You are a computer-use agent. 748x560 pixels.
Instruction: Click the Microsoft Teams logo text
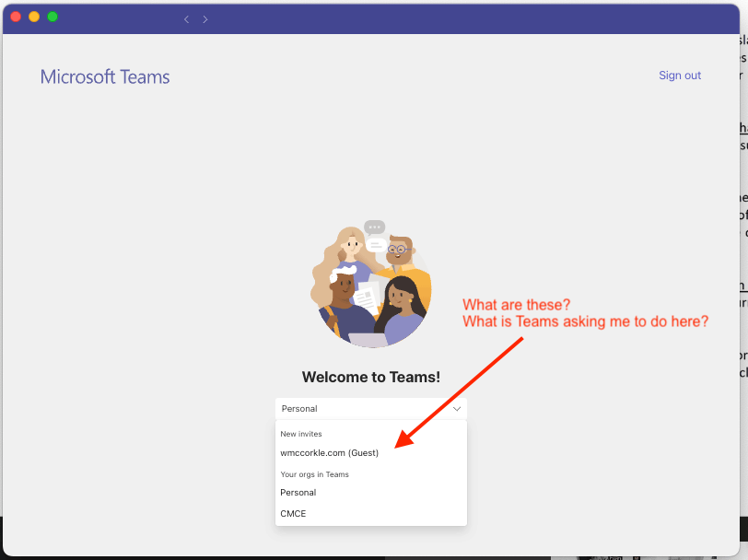[105, 76]
